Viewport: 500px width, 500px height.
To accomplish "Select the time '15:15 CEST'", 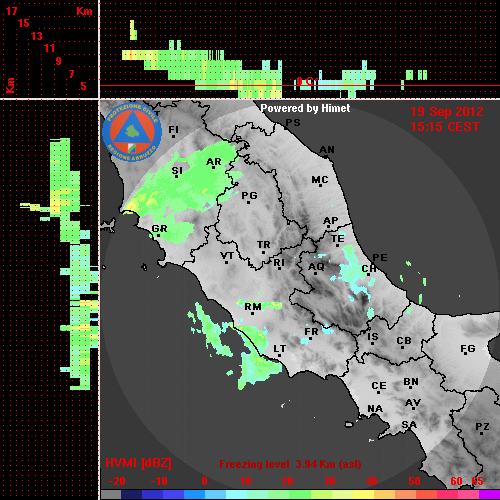I will (445, 127).
